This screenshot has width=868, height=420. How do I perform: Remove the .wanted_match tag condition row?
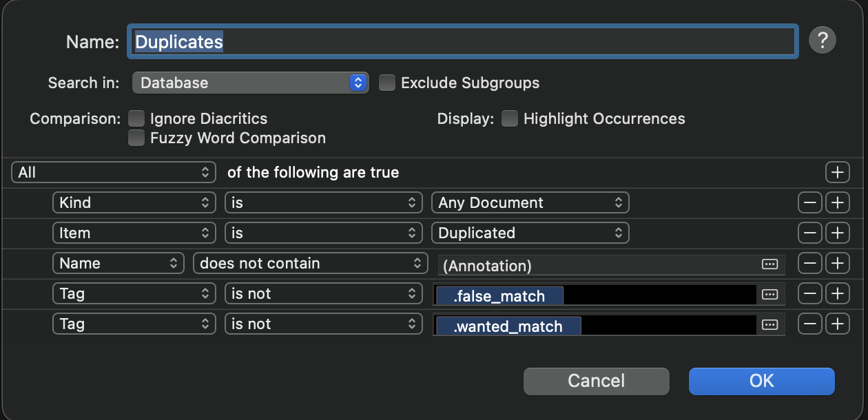coord(809,324)
